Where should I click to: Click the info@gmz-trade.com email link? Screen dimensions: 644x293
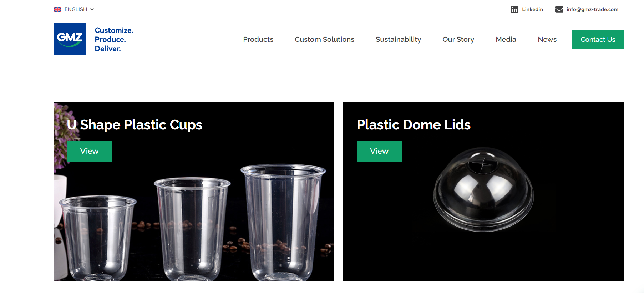coord(592,9)
